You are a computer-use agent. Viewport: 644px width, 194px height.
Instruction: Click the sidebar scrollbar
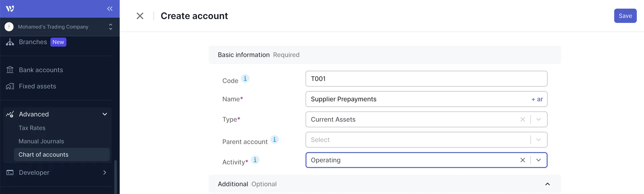pos(116,177)
